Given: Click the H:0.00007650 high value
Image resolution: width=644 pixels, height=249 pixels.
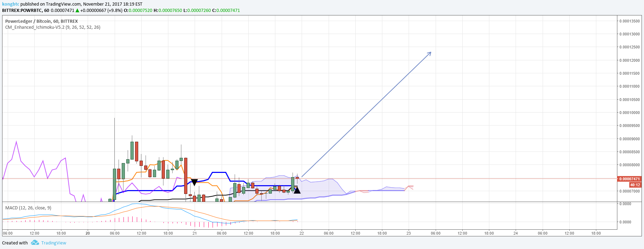Looking at the screenshot, I should pyautogui.click(x=168, y=11).
